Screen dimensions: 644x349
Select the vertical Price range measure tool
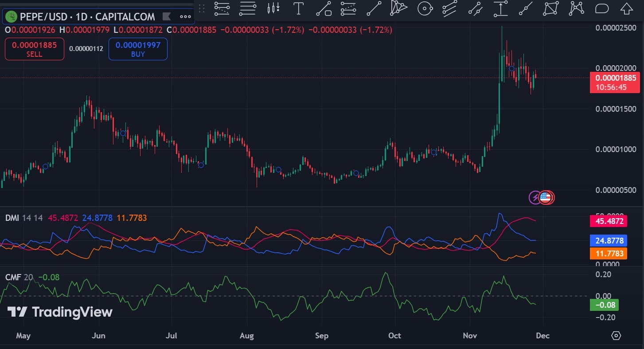pos(500,8)
